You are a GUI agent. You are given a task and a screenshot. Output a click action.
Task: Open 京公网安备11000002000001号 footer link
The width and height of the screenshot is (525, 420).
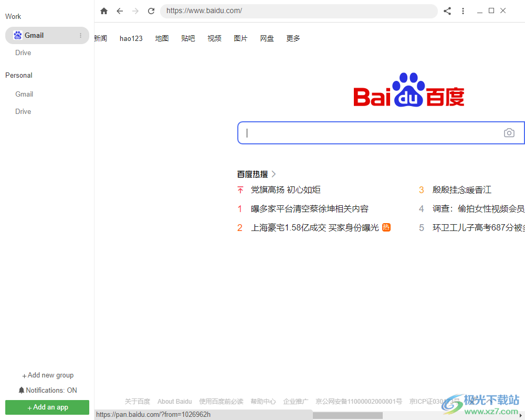[359, 401]
